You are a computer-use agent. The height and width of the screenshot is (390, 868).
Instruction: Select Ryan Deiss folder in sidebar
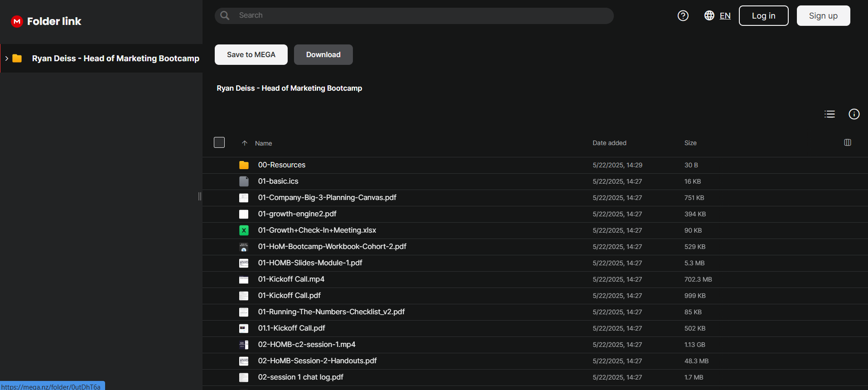coord(101,58)
